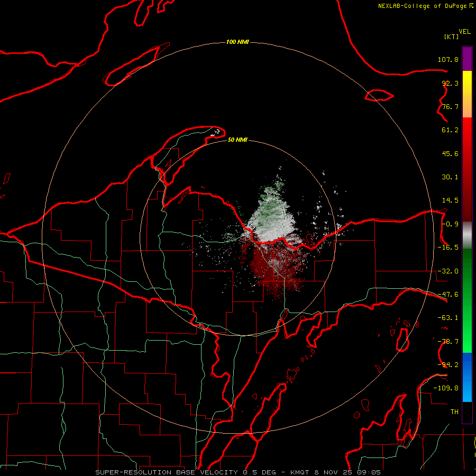Click the -78.7 legend value

[448, 342]
